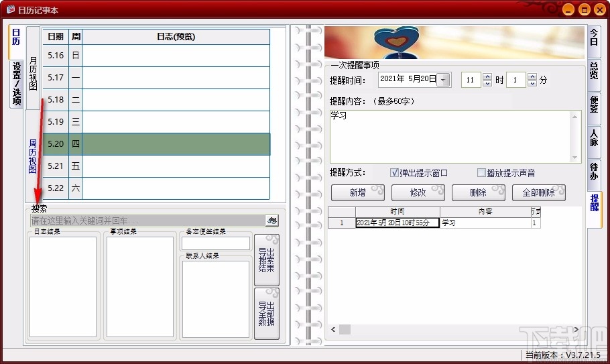Minimize the 日历记事本 window
This screenshot has width=610, height=364.
(x=568, y=10)
